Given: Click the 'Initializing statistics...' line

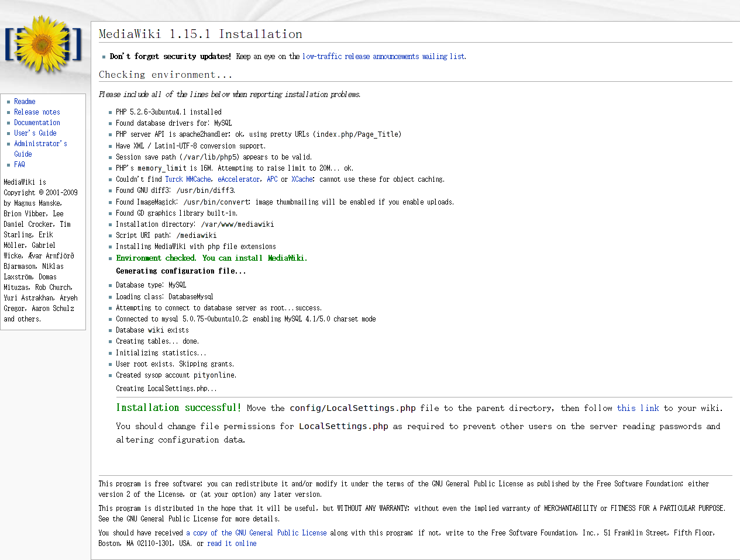Looking at the screenshot, I should (161, 353).
